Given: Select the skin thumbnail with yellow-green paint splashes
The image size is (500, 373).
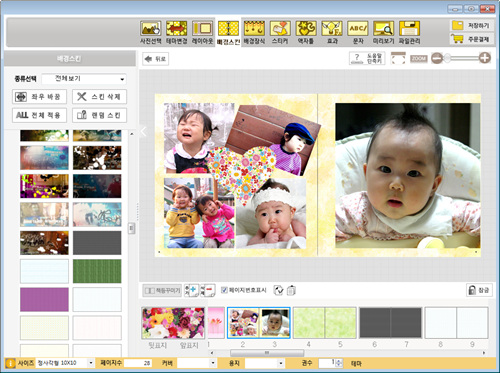Looking at the screenshot, I should point(44,186).
